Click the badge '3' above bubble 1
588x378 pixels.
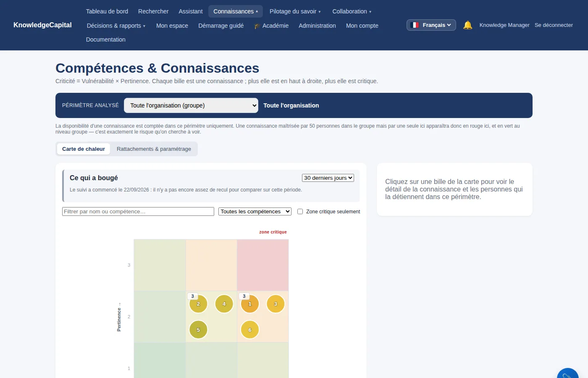pos(244,296)
